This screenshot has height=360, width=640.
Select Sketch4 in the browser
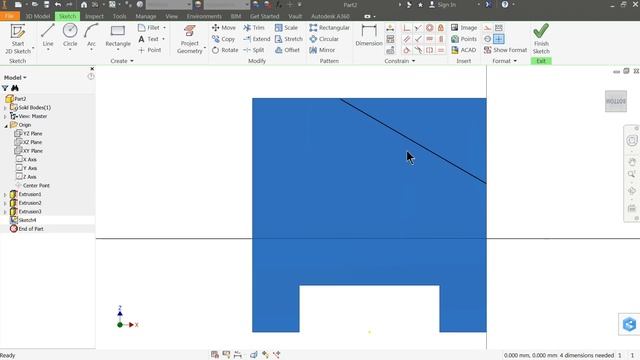(x=24, y=220)
